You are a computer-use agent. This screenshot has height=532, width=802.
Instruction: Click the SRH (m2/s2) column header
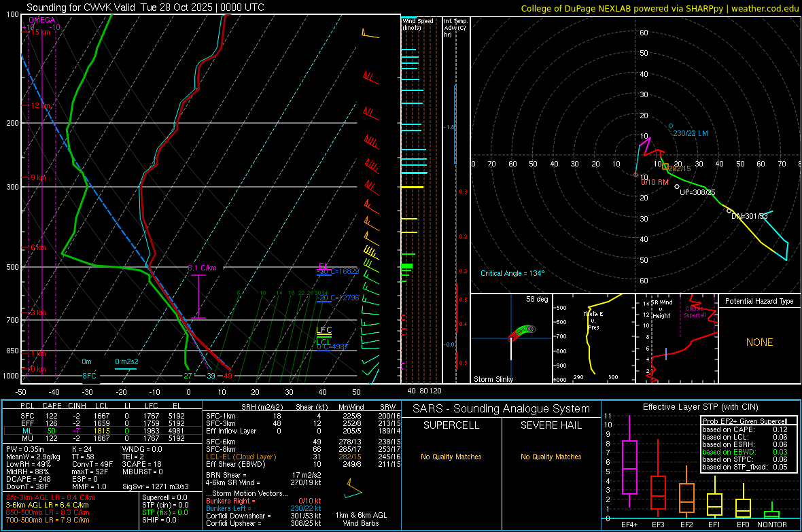click(x=262, y=407)
